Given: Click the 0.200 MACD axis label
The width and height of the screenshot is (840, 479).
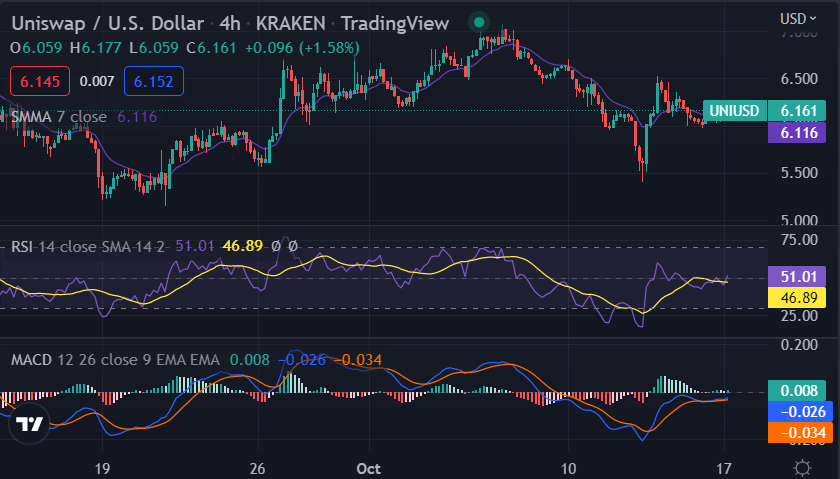Looking at the screenshot, I should (799, 345).
